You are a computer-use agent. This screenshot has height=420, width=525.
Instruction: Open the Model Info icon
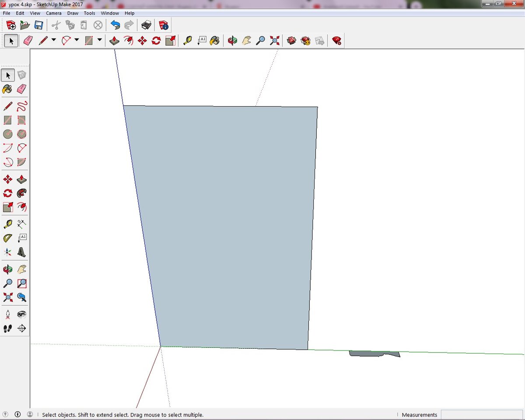coord(164,25)
